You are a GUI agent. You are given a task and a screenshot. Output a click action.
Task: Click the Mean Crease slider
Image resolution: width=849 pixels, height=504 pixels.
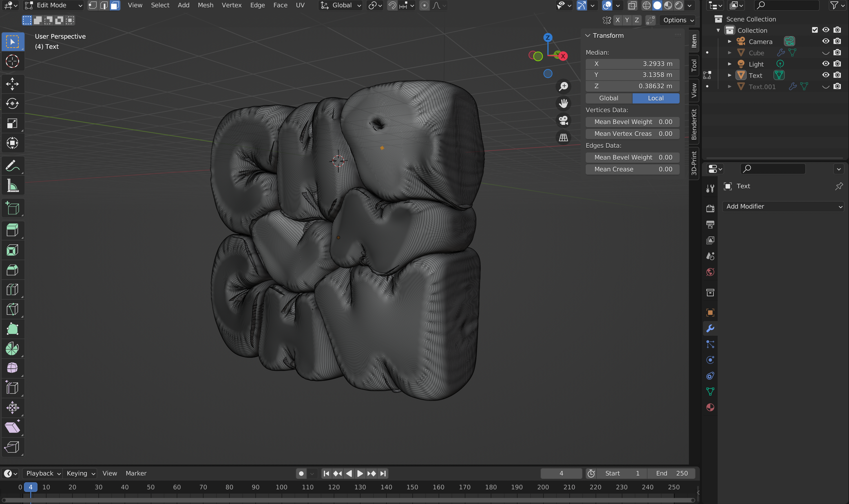(632, 169)
